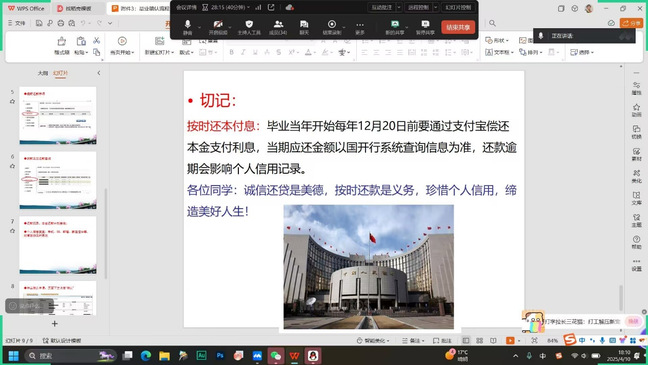Open the host tools shield icon
The height and width of the screenshot is (365, 648).
(x=249, y=27)
